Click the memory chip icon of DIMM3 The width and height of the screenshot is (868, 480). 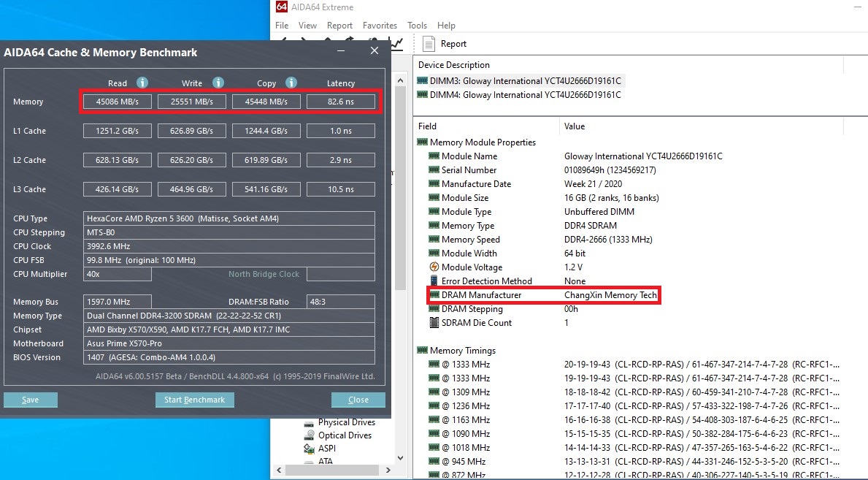coord(423,81)
